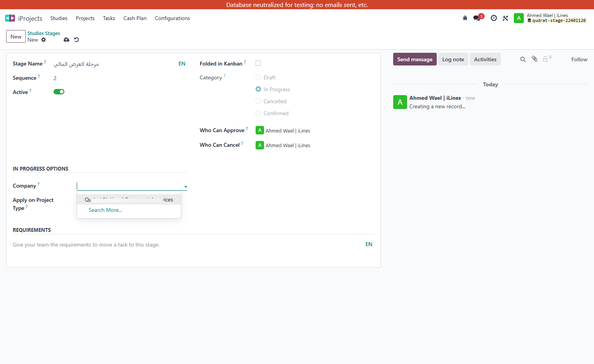Viewport: 594px width, 364px height.
Task: Open the Cash Plan menu
Action: pyautogui.click(x=135, y=18)
